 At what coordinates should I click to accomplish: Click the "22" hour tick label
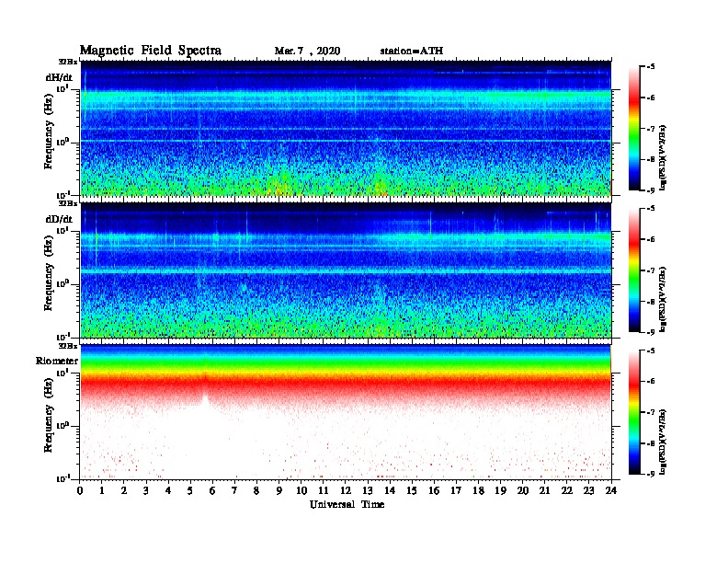pyautogui.click(x=567, y=491)
